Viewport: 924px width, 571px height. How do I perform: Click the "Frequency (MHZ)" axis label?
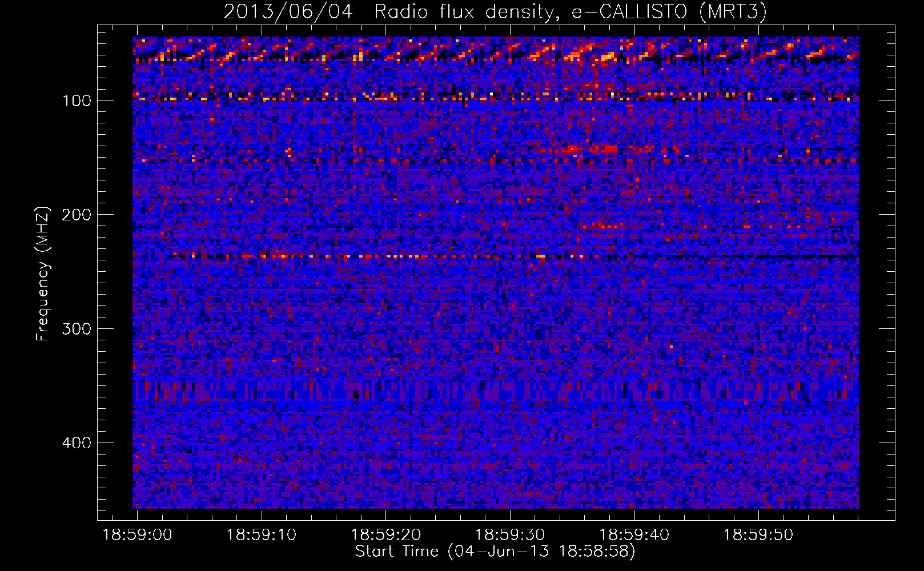[x=42, y=274]
